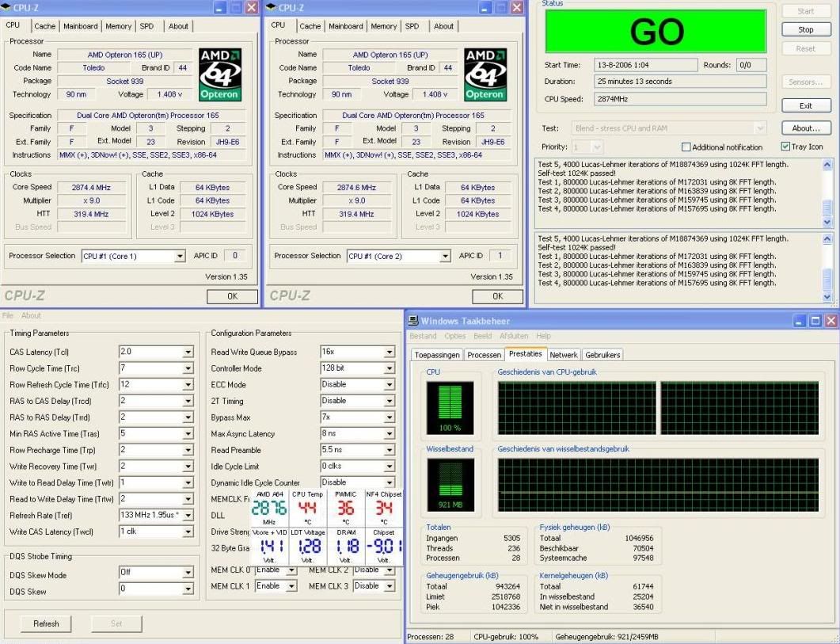The width and height of the screenshot is (840, 644).
Task: Open Bestand menu in Taakbeheer
Action: 424,336
